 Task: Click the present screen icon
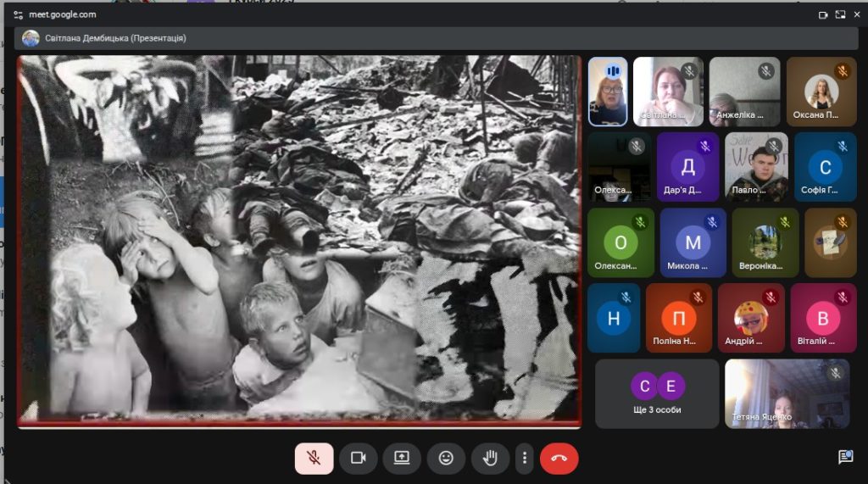click(402, 458)
